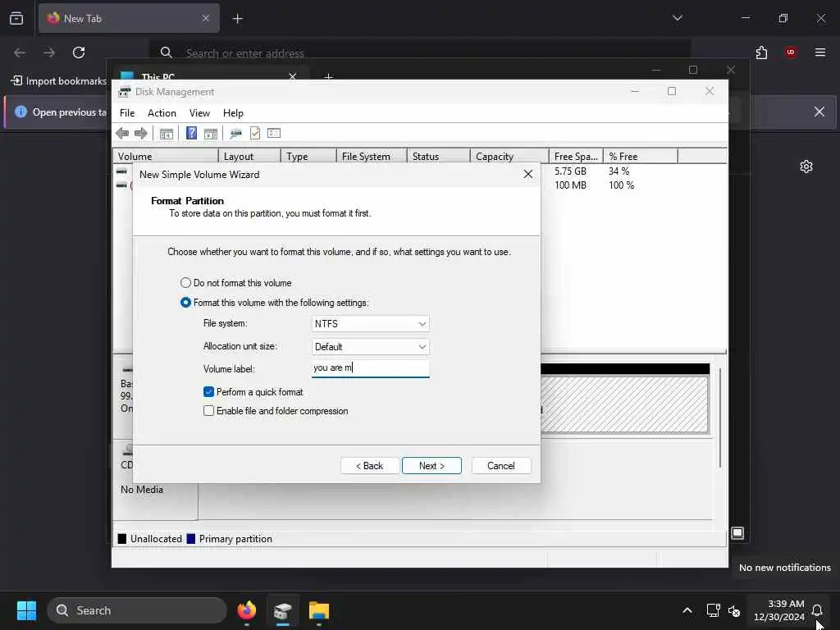Open Firefox extensions puzzle icon

pyautogui.click(x=761, y=52)
